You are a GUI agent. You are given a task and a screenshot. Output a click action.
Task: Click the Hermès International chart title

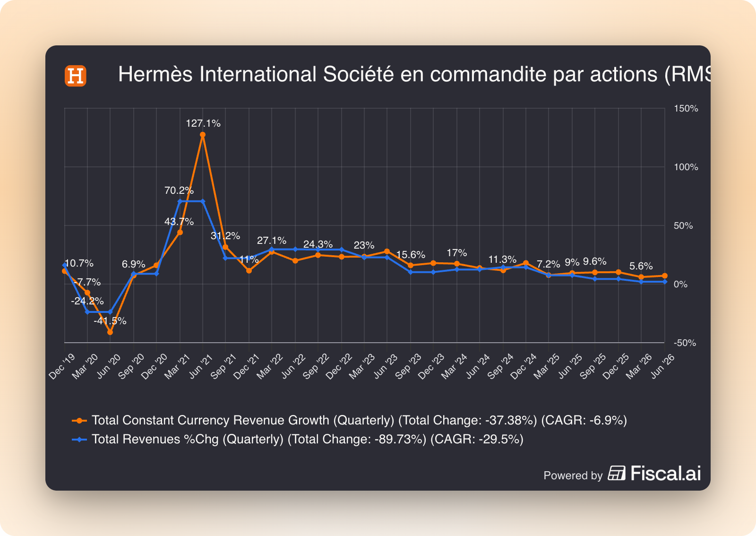414,74
